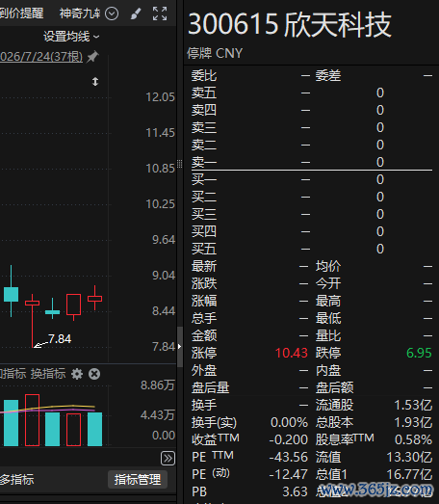This screenshot has height=504, width=439.
Task: Click the 8.86万 volume axis label
Action: click(157, 385)
